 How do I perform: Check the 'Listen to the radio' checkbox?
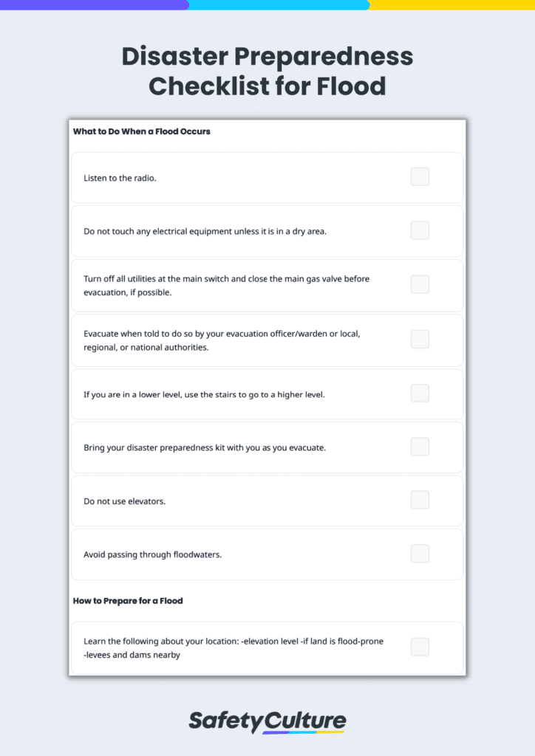(420, 177)
